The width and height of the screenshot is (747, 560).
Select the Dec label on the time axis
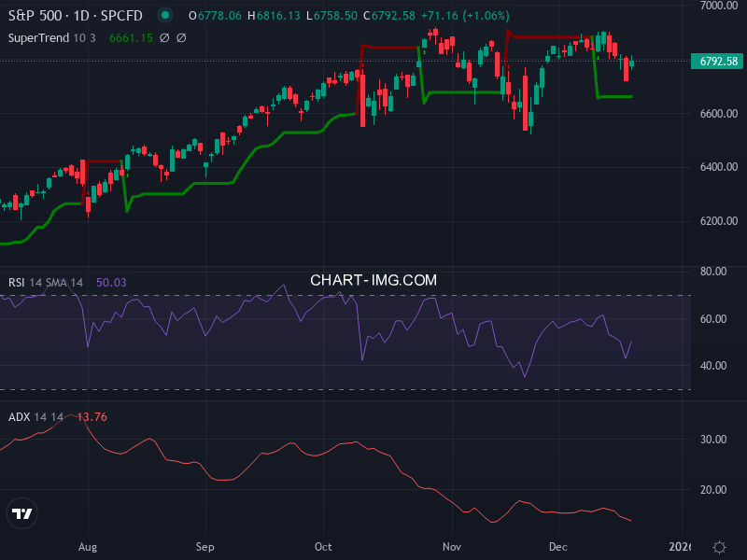click(558, 547)
